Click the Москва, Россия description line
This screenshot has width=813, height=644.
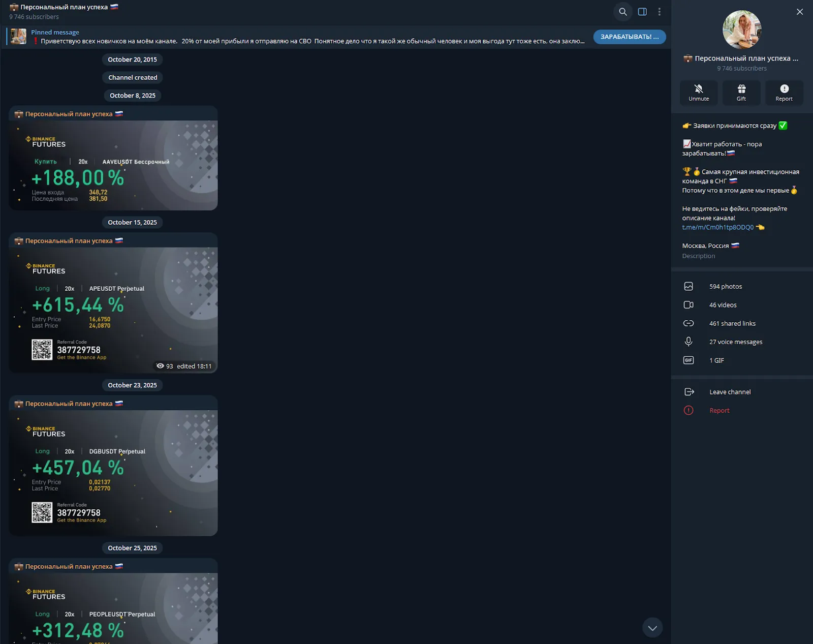click(710, 246)
